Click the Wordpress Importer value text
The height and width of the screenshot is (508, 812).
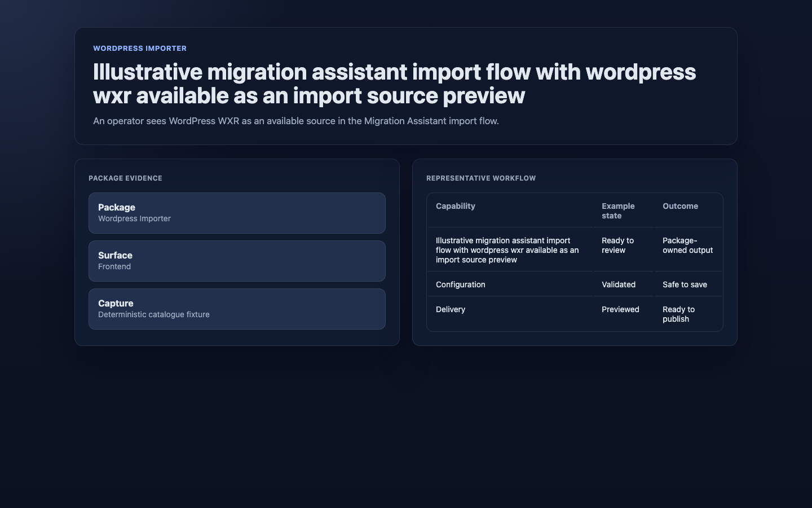[134, 219]
